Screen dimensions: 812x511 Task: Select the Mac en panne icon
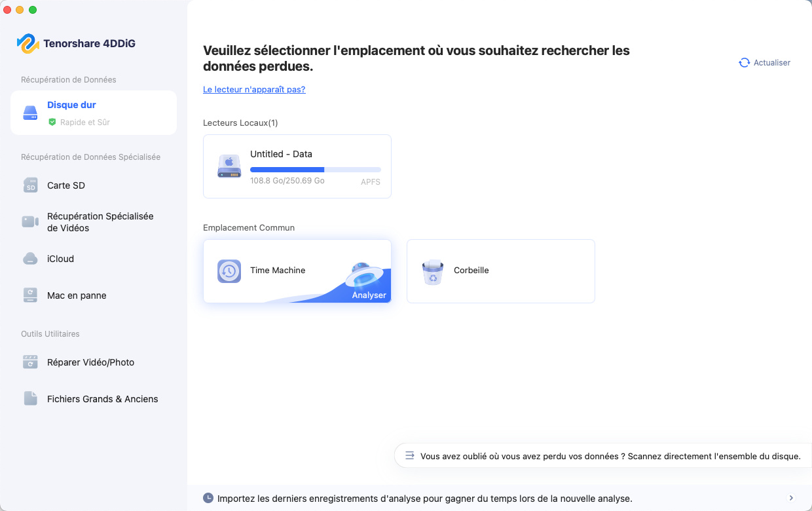point(31,295)
